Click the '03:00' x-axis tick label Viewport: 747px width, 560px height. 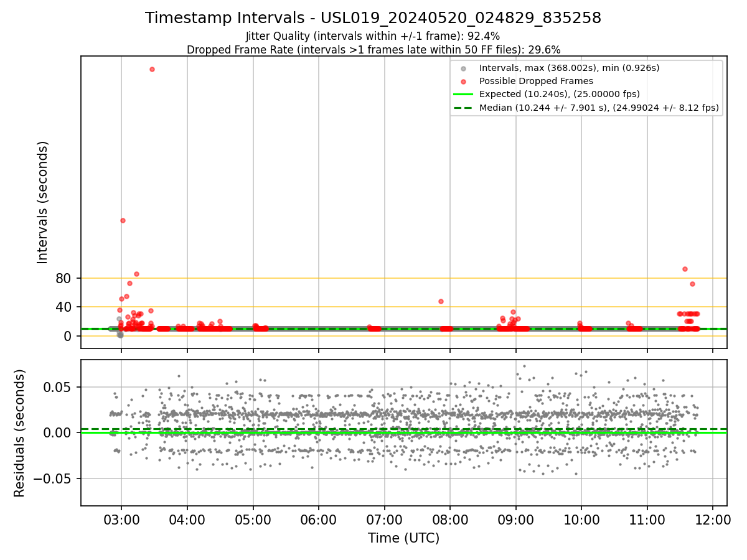[121, 520]
